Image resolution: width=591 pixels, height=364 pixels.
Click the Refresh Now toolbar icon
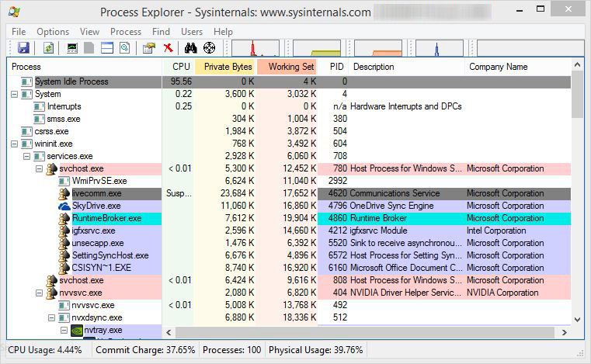[x=48, y=48]
